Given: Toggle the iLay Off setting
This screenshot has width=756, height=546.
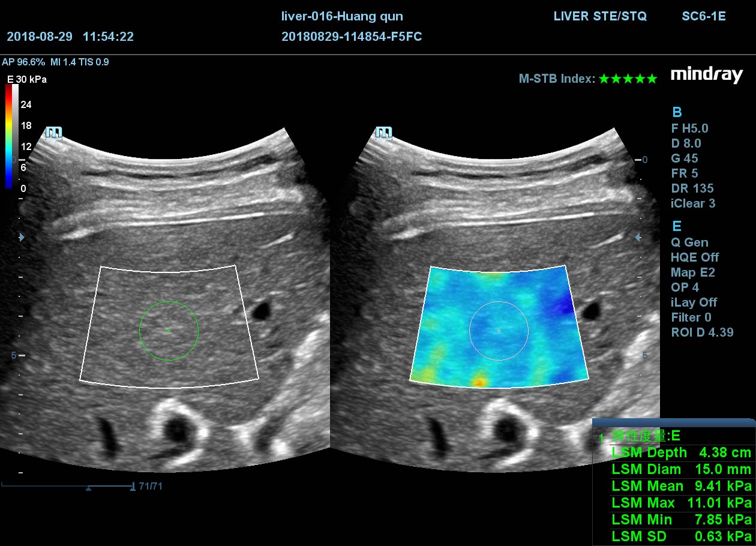Looking at the screenshot, I should 694,302.
